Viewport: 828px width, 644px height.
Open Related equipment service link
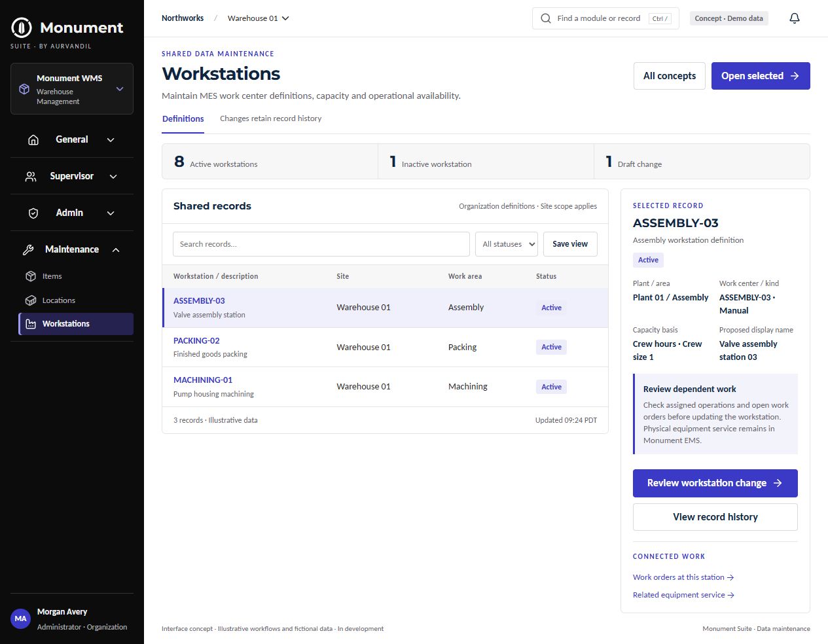click(x=683, y=595)
